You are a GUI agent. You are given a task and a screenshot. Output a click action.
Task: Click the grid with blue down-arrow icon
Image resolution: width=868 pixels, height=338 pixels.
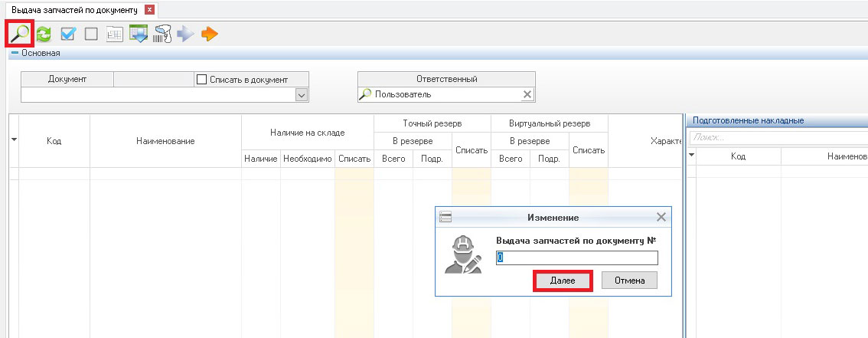(139, 34)
